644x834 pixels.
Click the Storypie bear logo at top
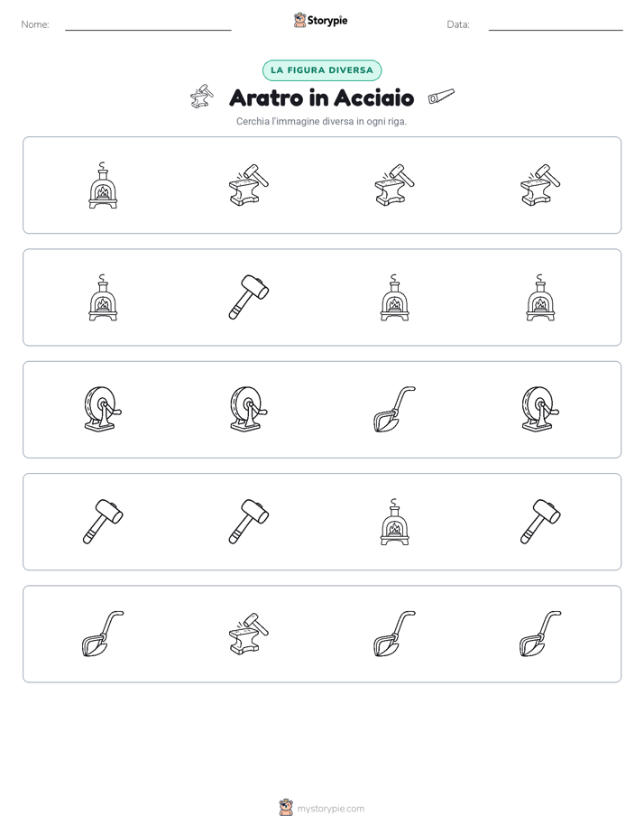[299, 20]
